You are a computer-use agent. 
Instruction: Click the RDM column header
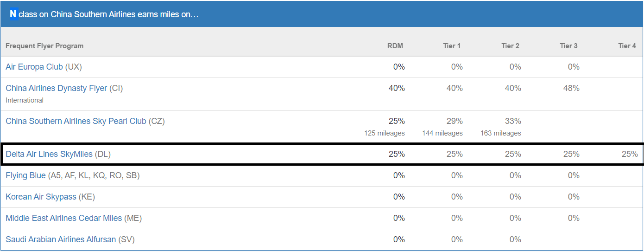395,46
